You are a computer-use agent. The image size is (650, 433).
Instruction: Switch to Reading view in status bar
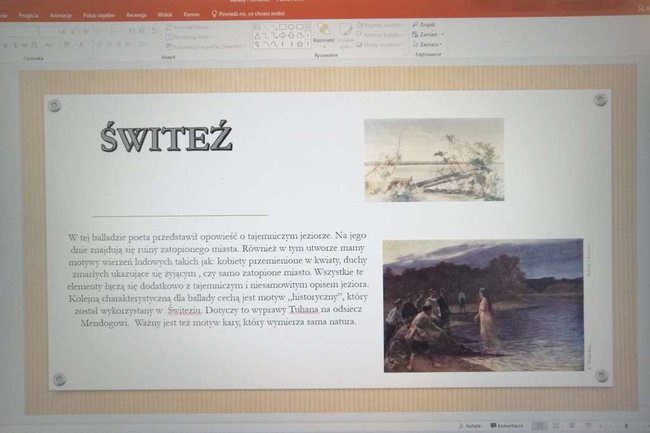572,425
